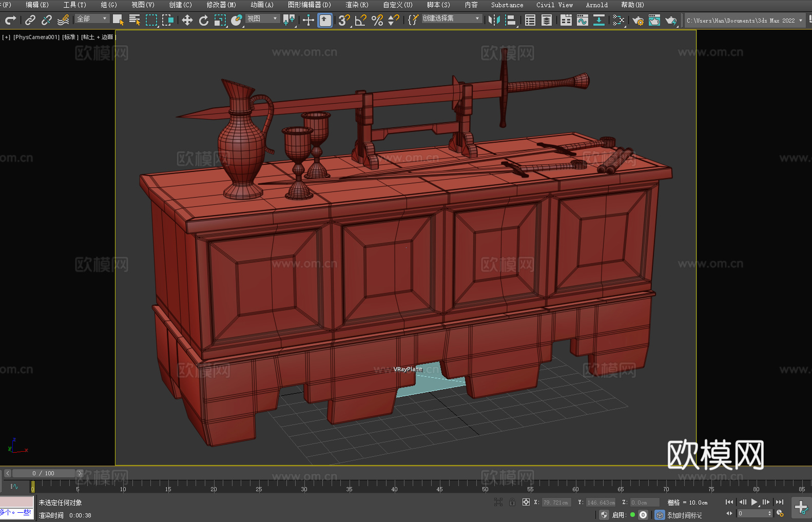Viewport: 812px width, 522px height.
Task: Open the Curve Editor icon
Action: 583,20
